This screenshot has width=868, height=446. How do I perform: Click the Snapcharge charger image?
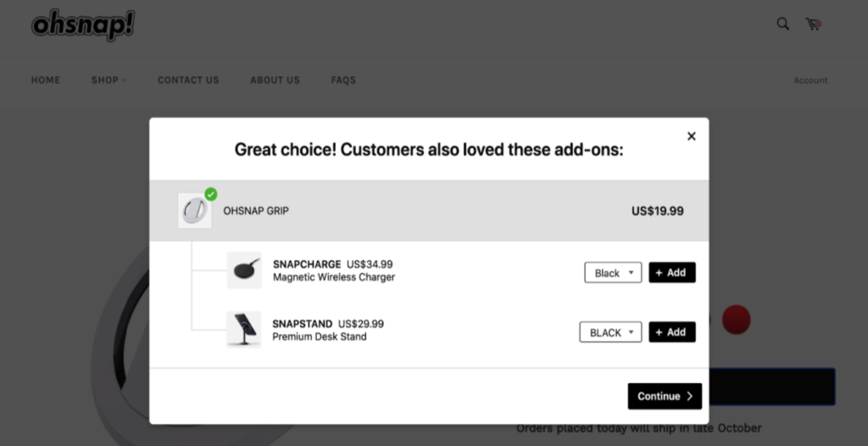[244, 270]
